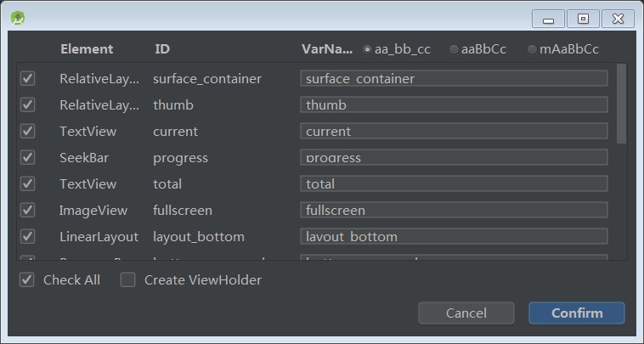Click the current variable name field
Image resolution: width=644 pixels, height=344 pixels.
click(x=454, y=131)
